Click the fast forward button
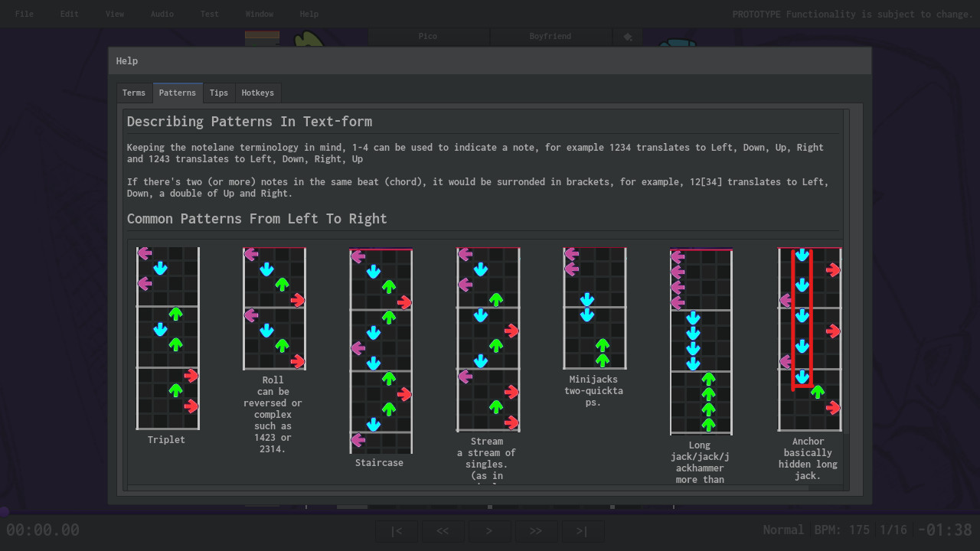The width and height of the screenshot is (980, 551). tap(536, 531)
